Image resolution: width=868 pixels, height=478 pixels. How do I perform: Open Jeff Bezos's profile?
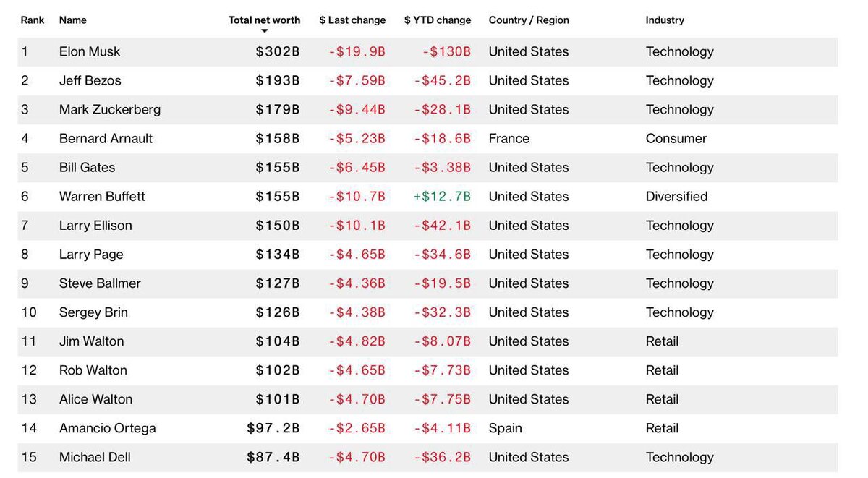pos(90,81)
